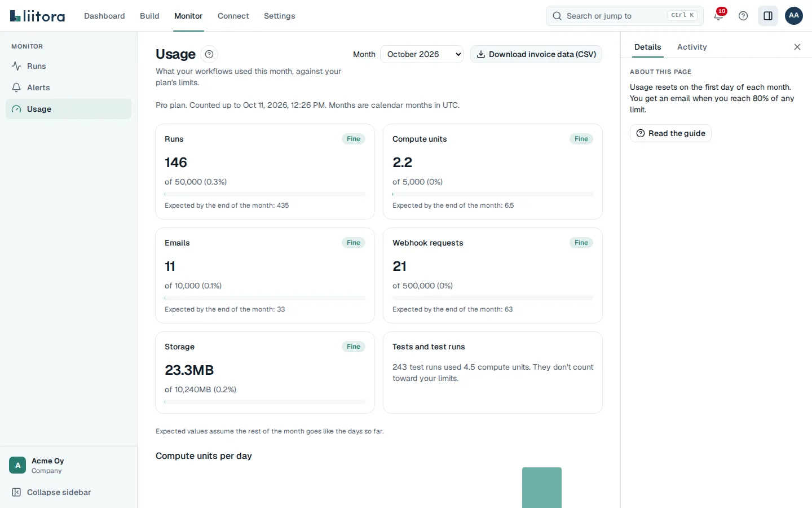The width and height of the screenshot is (812, 508).
Task: Click the Tests and test runs heading
Action: (429, 347)
